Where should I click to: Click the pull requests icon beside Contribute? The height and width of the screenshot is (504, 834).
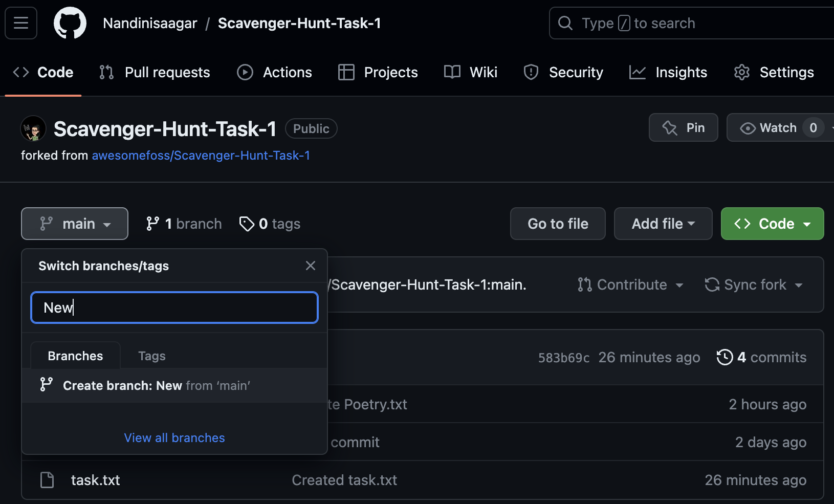[x=583, y=284]
